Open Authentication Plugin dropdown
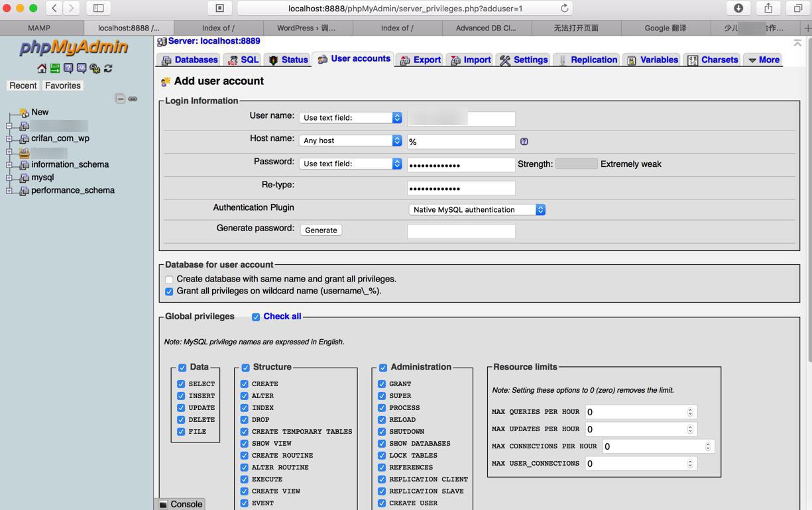This screenshot has height=510, width=812. point(477,209)
